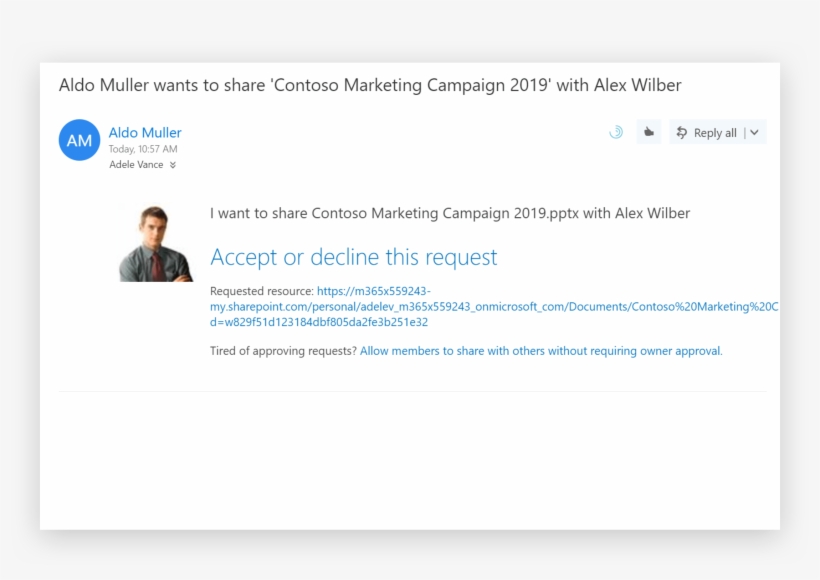Open the dropdown arrow beside Reply all
Screen dimensions: 820x580
coord(754,132)
